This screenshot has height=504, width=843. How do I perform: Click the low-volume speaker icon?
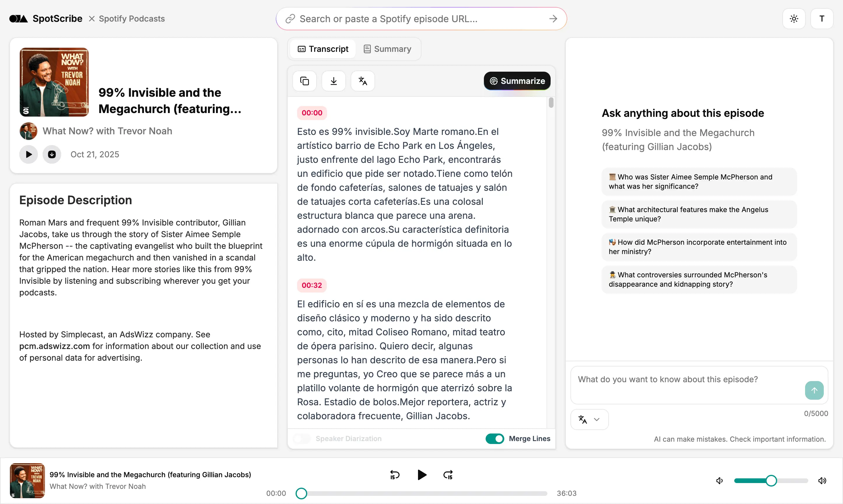coord(719,481)
